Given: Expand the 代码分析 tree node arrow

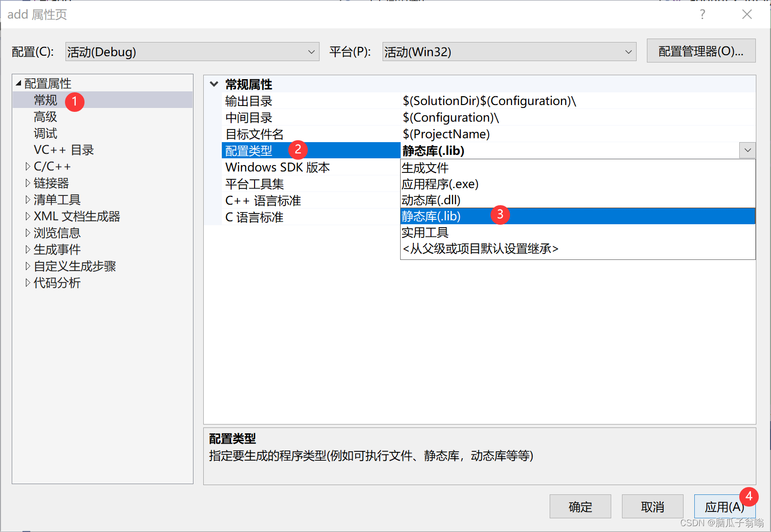Looking at the screenshot, I should (28, 283).
